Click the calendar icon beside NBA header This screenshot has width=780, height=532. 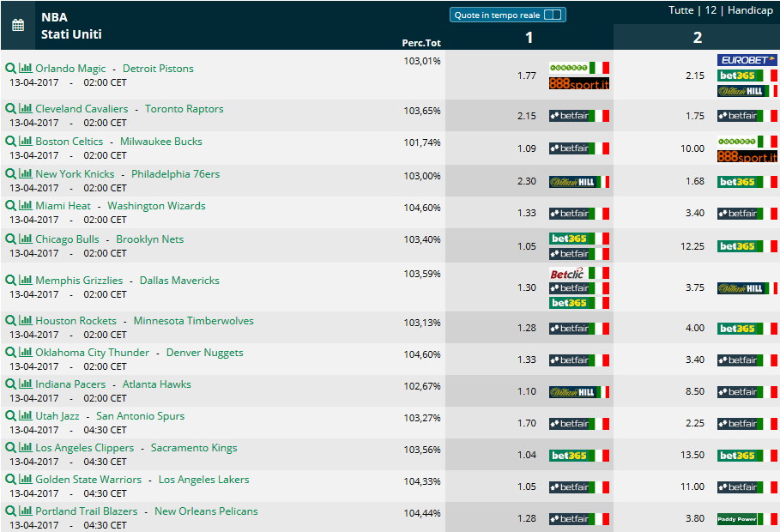18,25
